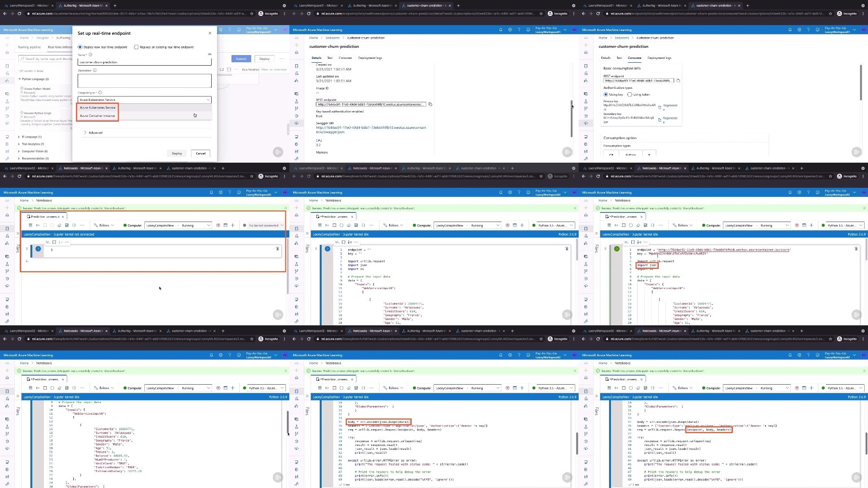Open terminal icon in kernel-not-connected notebook toolbar
This screenshot has width=868, height=488.
(225, 225)
